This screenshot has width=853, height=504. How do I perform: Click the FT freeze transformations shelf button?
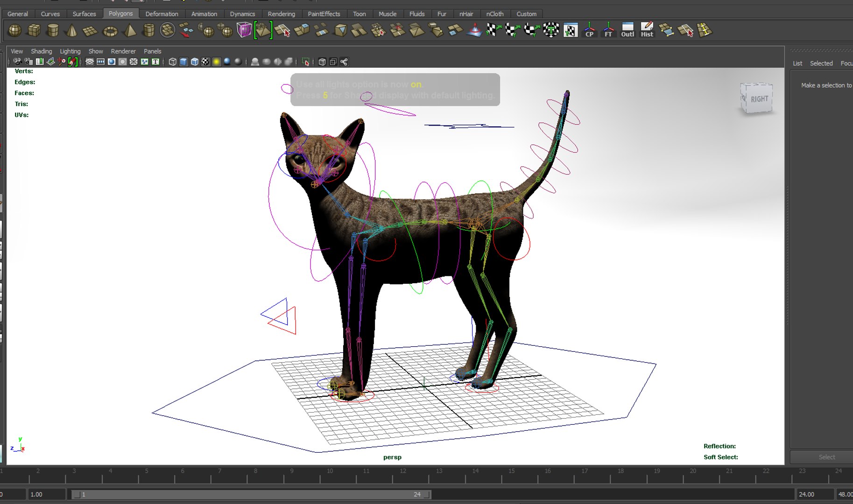tap(608, 30)
